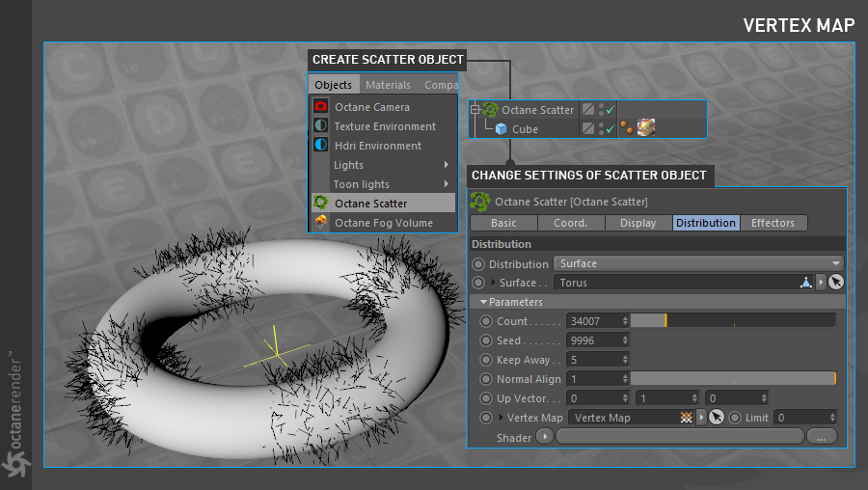Click the checkered vertex map icon in field
The height and width of the screenshot is (490, 868).
point(686,418)
